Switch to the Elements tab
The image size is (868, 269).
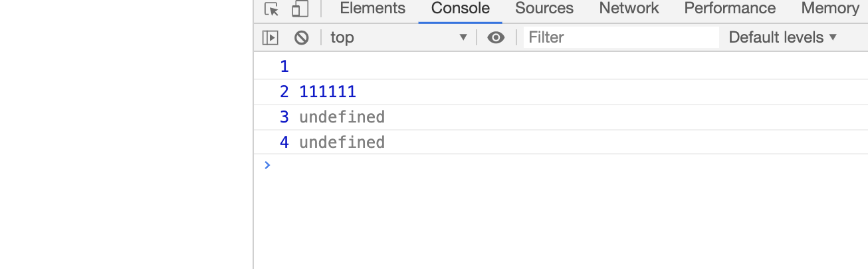tap(372, 9)
